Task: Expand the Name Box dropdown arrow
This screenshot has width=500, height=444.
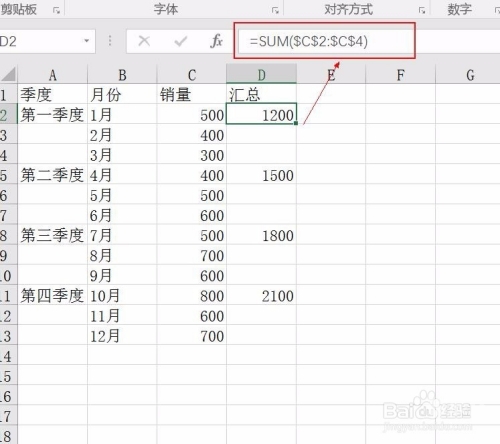Action: [x=87, y=41]
